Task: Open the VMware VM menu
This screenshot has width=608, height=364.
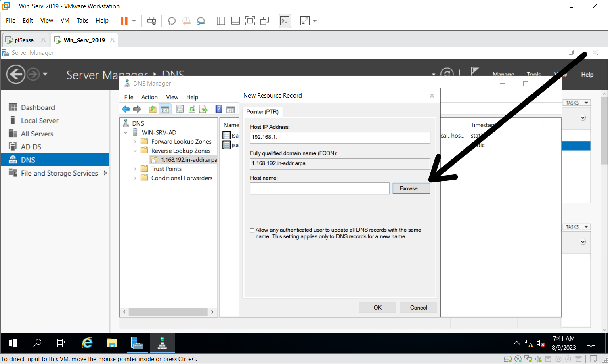Action: click(x=65, y=21)
